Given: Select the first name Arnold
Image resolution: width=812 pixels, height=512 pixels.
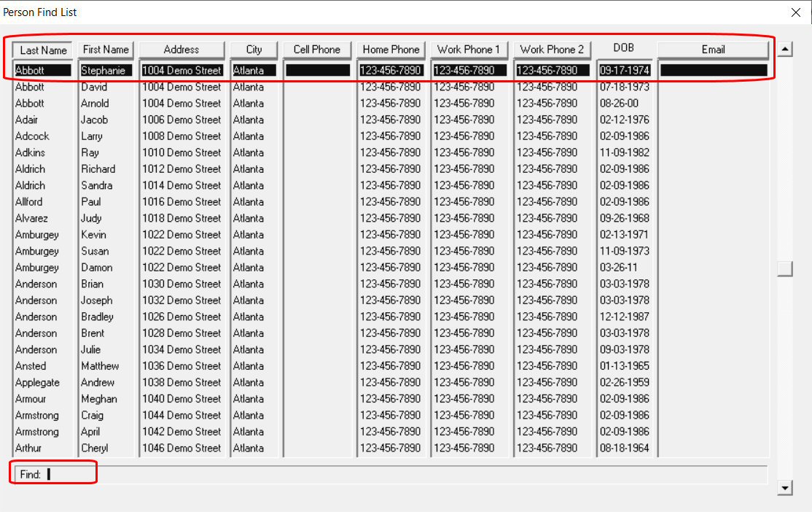Looking at the screenshot, I should click(x=95, y=103).
